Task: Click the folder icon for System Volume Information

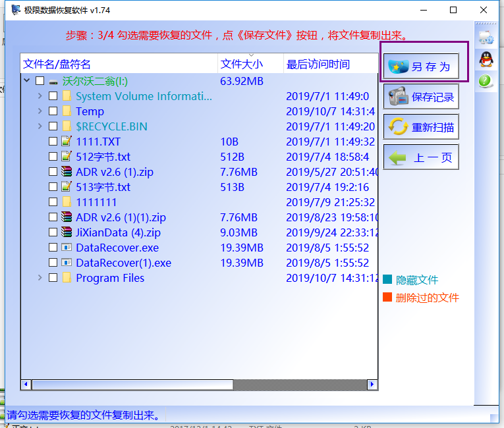Action: tap(67, 95)
